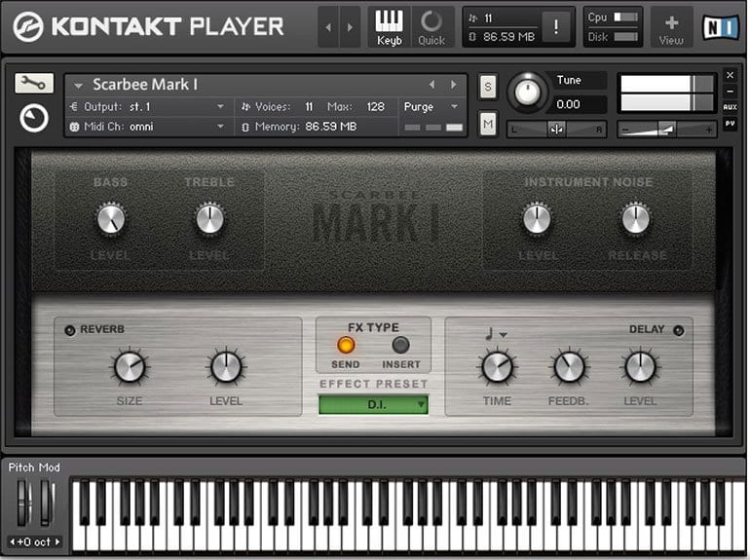Click the Max voices value 128
The height and width of the screenshot is (560, 750).
coord(375,107)
